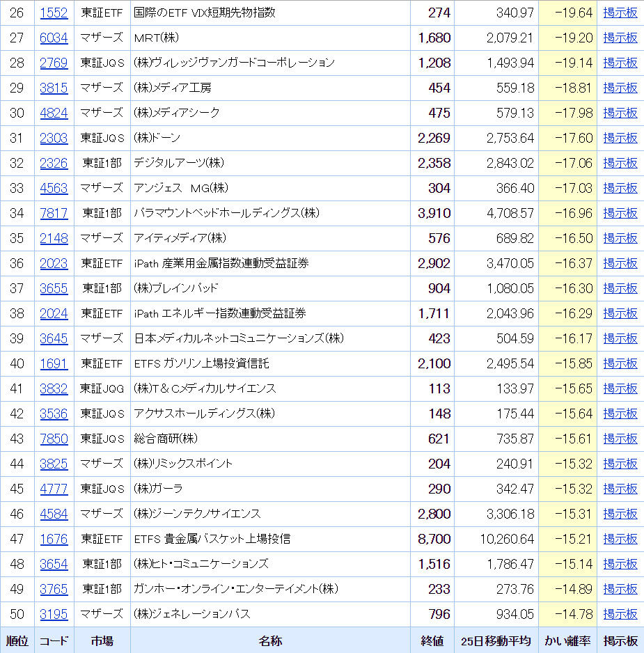
Task: Open stock code 7817 link
Action: point(54,213)
